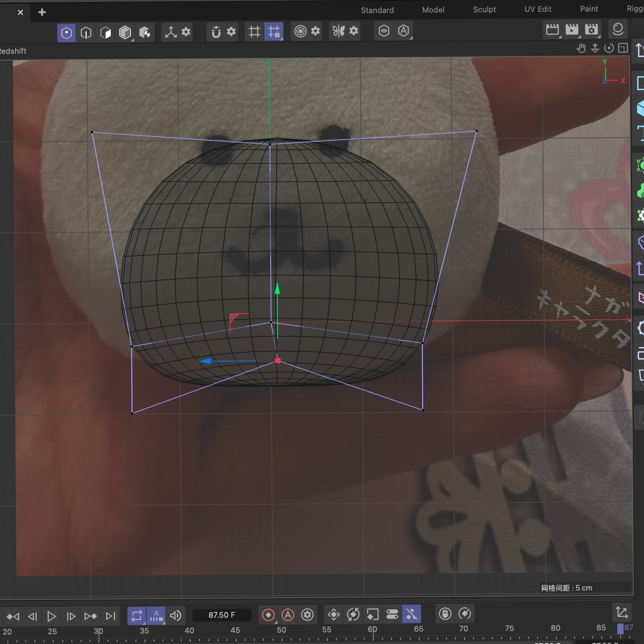Open snap settings gear next to magnet
The height and width of the screenshot is (644, 644).
(231, 32)
